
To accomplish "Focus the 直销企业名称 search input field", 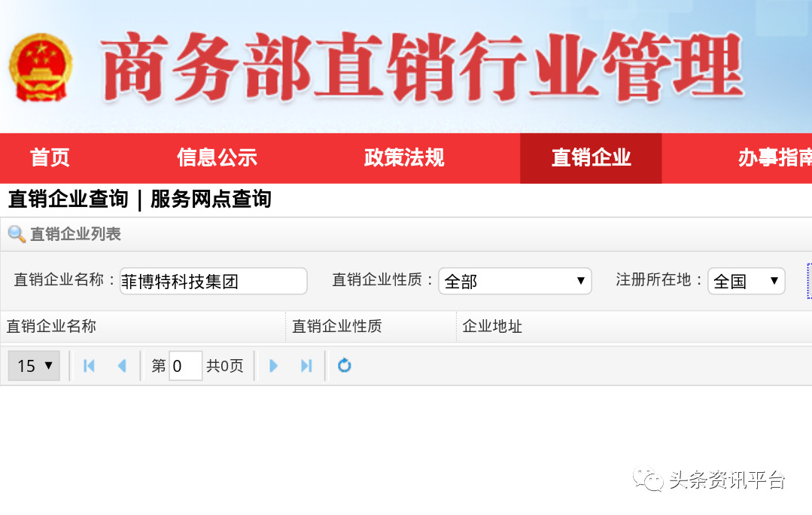I will (x=213, y=281).
